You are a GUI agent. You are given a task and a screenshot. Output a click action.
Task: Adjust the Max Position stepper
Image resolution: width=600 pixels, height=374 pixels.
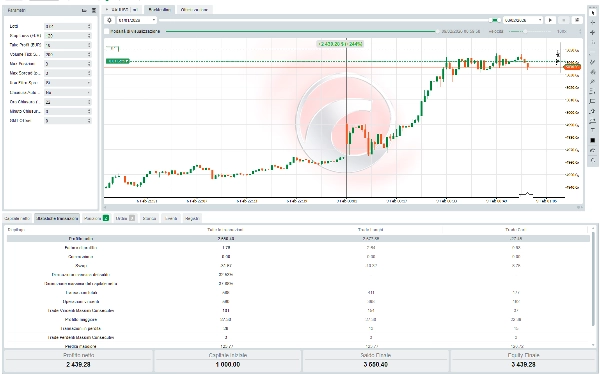(89, 64)
